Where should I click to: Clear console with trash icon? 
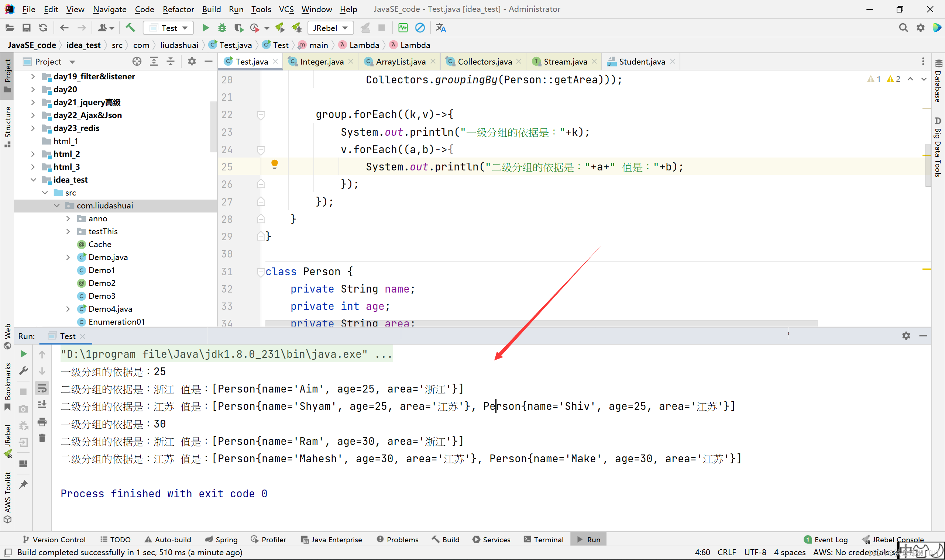[x=42, y=438]
